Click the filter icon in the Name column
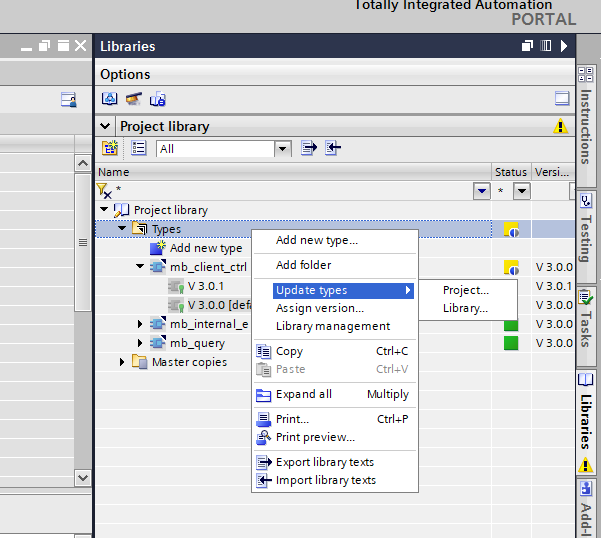 (104, 190)
